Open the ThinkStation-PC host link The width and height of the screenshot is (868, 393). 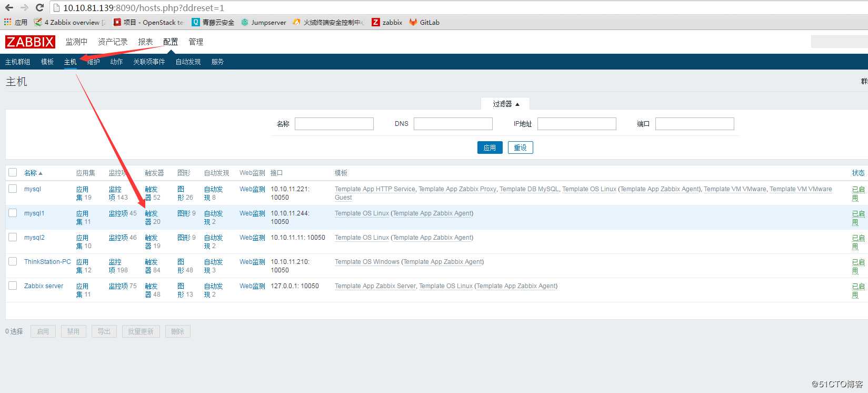47,262
